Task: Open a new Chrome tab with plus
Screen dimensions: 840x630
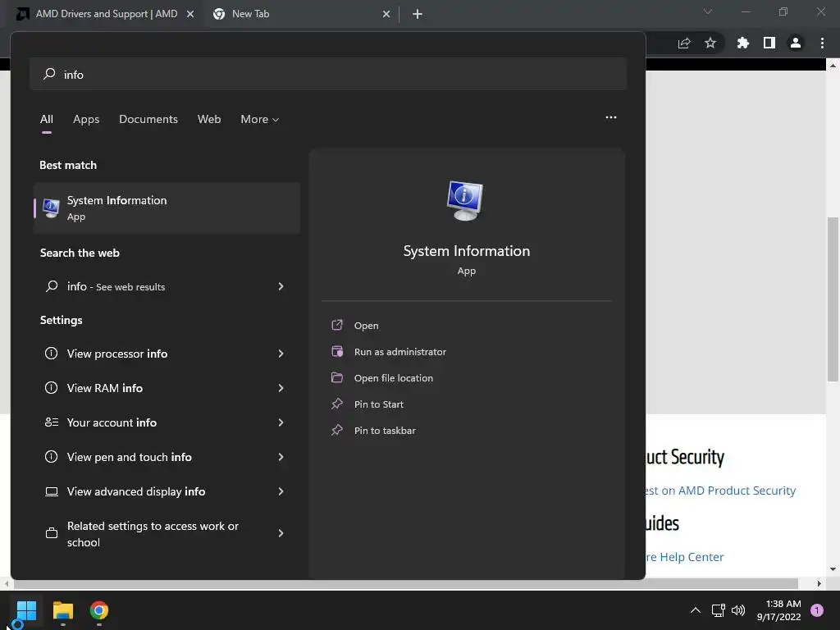Action: [x=418, y=14]
